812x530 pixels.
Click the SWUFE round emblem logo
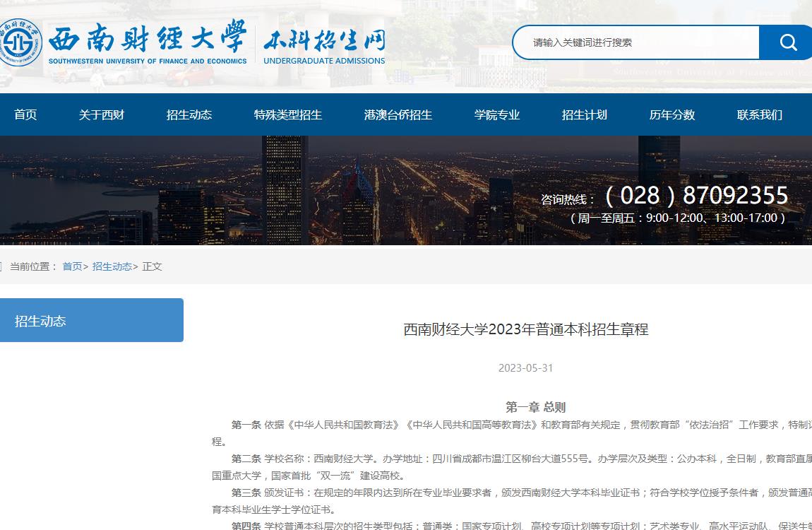(20, 42)
